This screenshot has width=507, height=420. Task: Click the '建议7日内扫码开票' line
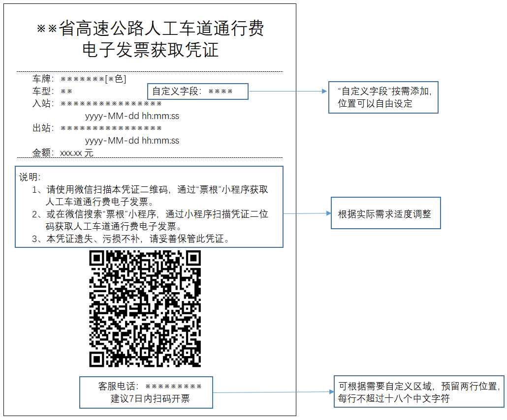point(150,399)
